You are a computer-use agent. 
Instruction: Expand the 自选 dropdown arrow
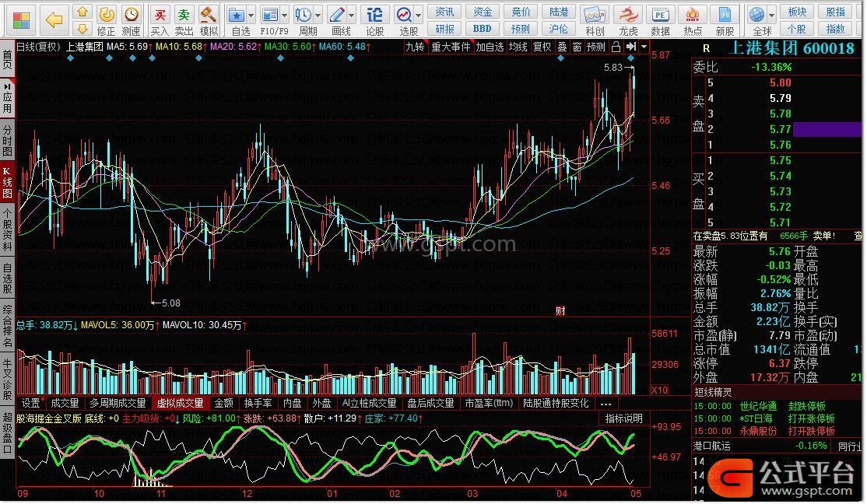[251, 16]
